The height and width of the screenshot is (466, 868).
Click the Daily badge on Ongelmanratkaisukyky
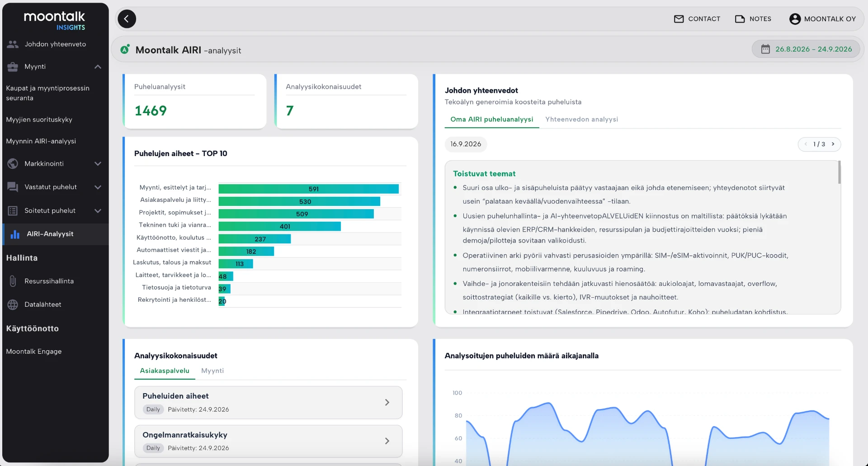tap(153, 448)
